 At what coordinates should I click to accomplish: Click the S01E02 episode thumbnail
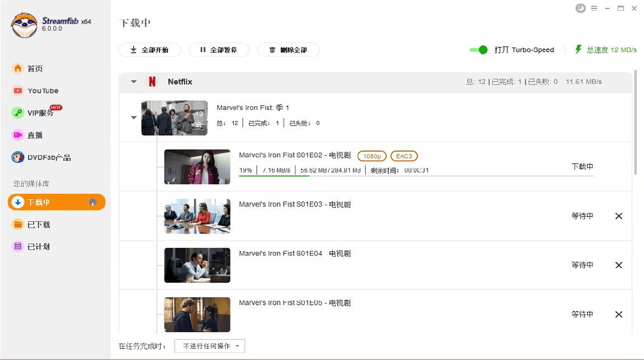(197, 167)
